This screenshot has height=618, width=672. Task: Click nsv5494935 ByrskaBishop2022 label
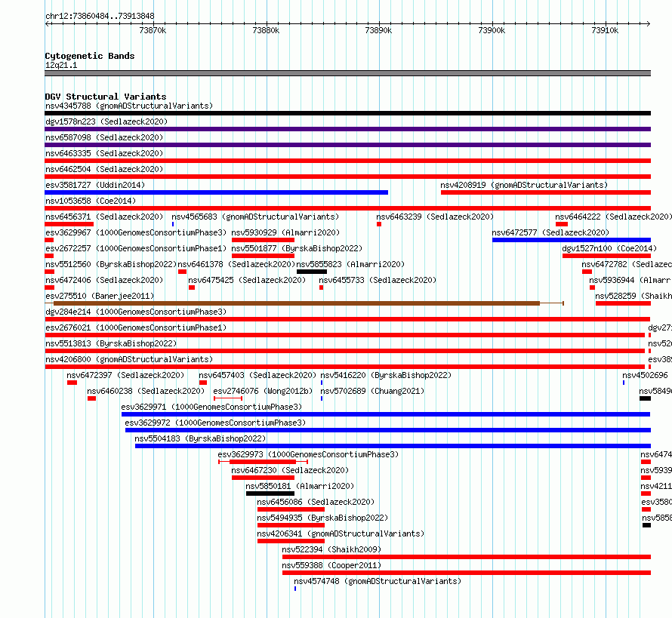pos(322,518)
